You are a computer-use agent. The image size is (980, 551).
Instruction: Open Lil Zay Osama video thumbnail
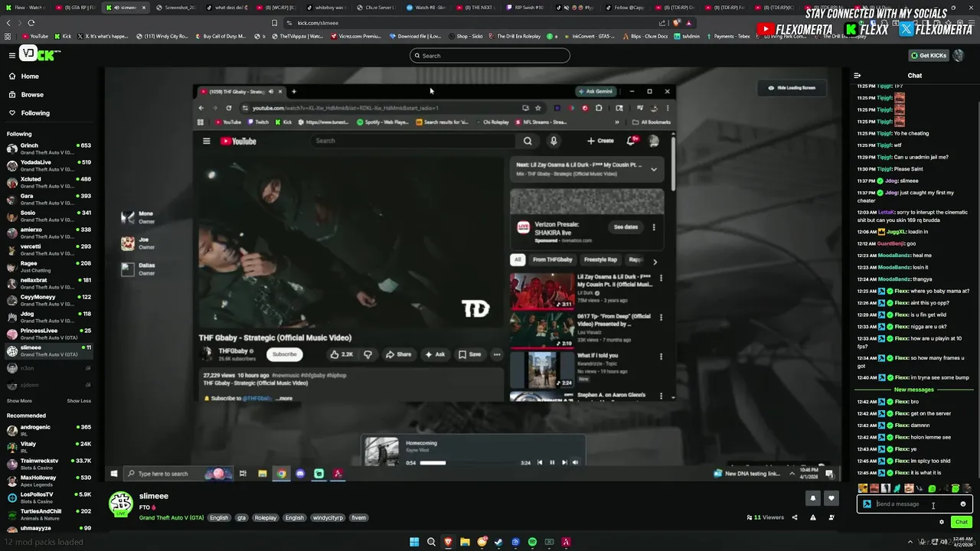(542, 291)
